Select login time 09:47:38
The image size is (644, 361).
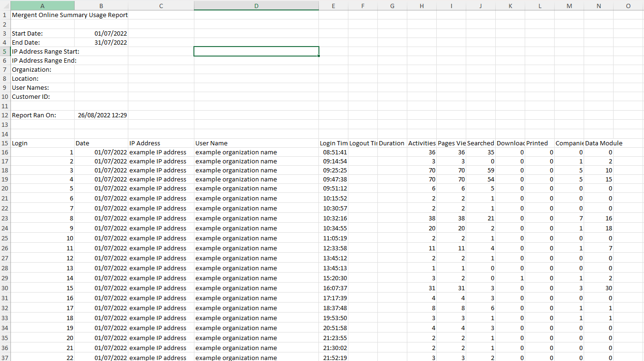point(333,179)
